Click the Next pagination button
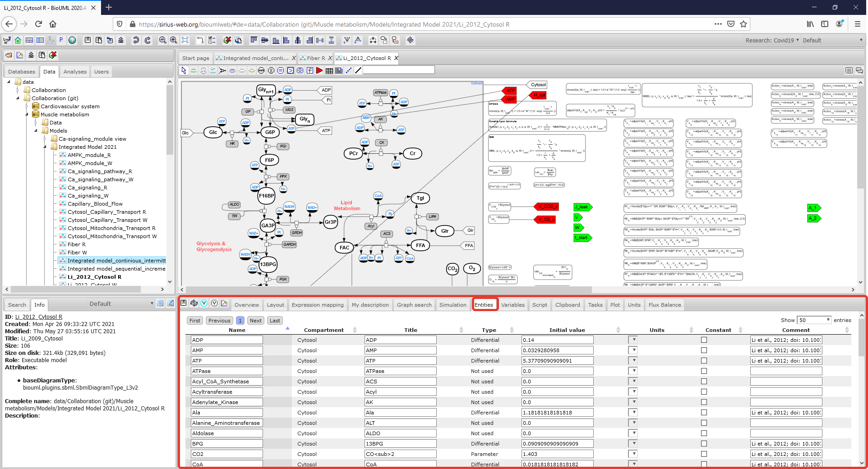Image resolution: width=868 pixels, height=469 pixels. coord(256,321)
